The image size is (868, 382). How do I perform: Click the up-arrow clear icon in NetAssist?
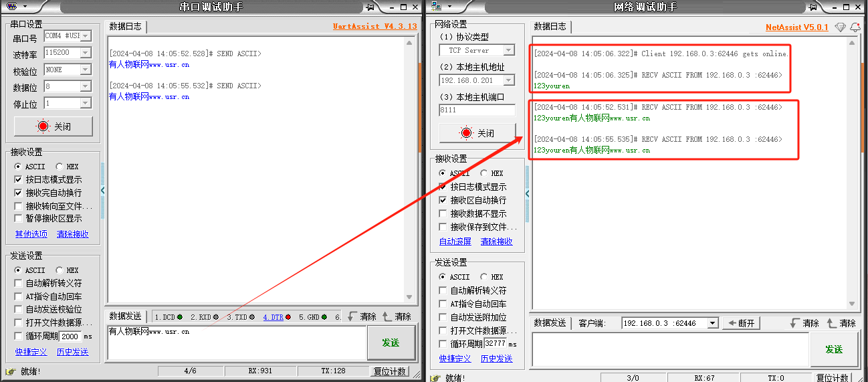click(831, 323)
